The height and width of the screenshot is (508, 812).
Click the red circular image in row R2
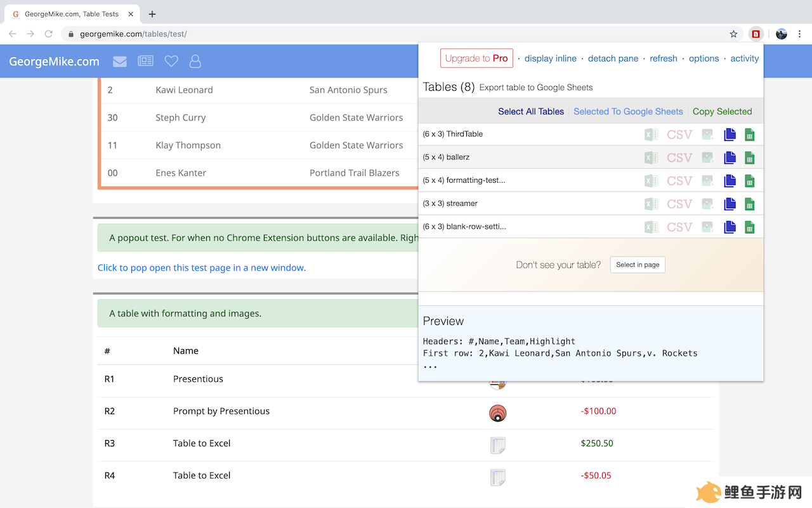[498, 413]
